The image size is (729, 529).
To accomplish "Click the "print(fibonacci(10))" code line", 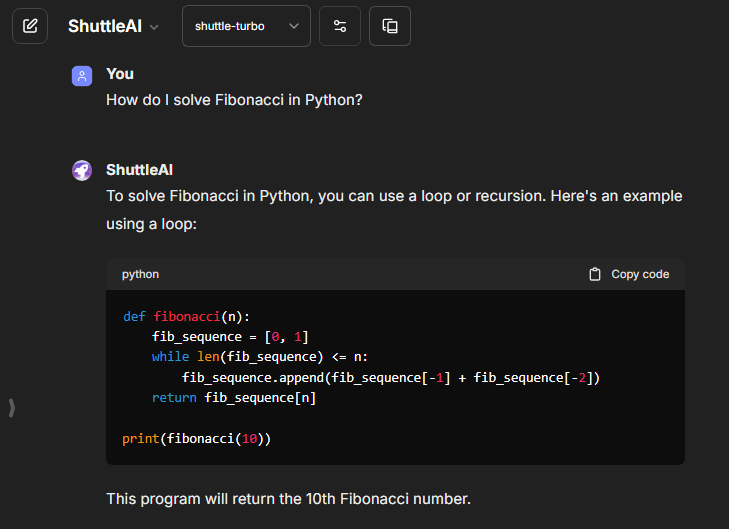I will click(x=197, y=439).
